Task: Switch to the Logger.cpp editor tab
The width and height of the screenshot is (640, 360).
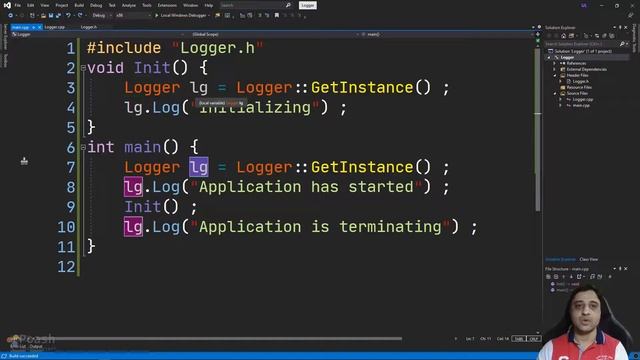Action: pyautogui.click(x=55, y=27)
